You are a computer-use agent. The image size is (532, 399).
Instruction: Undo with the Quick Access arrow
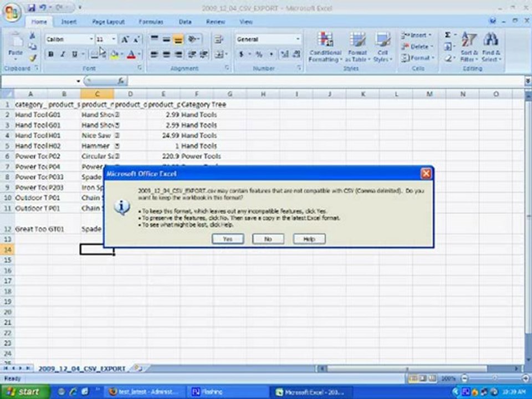click(x=43, y=7)
